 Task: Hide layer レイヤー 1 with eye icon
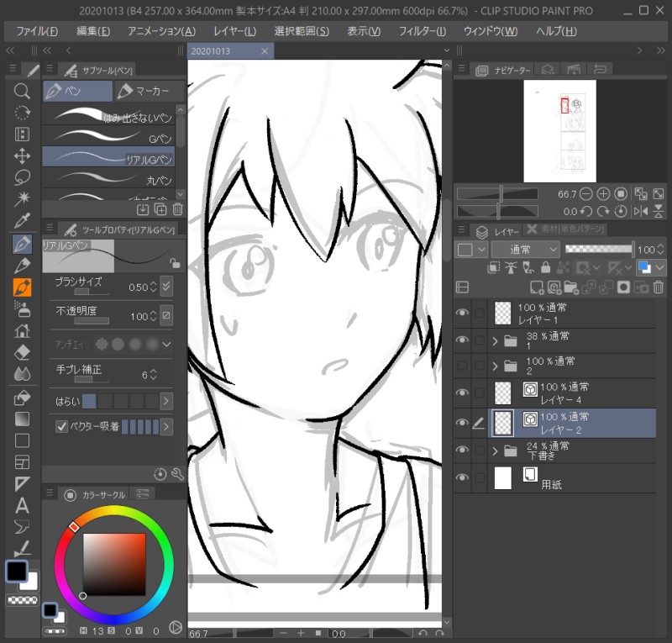(x=462, y=313)
